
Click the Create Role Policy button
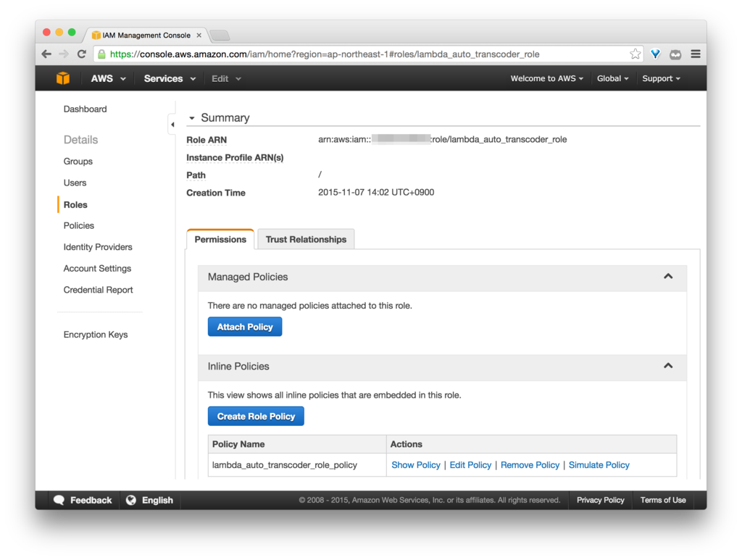pos(256,417)
